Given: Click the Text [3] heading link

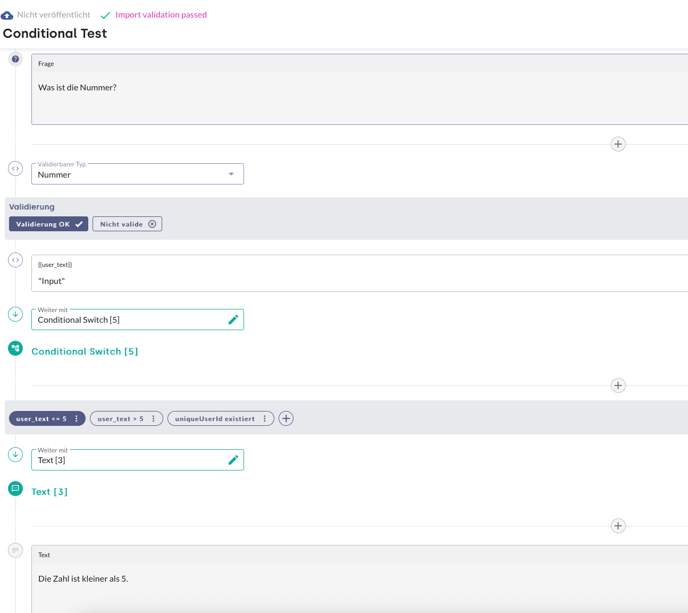Looking at the screenshot, I should [50, 492].
